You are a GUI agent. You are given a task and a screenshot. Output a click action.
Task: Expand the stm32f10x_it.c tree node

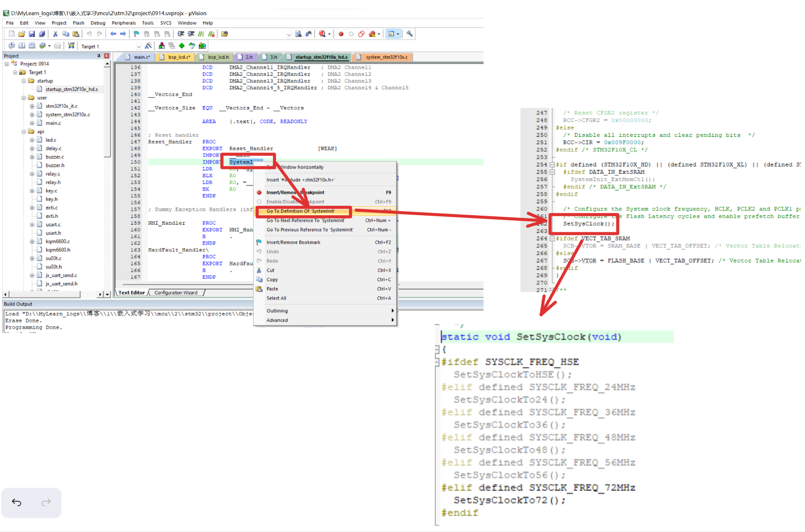coord(32,106)
